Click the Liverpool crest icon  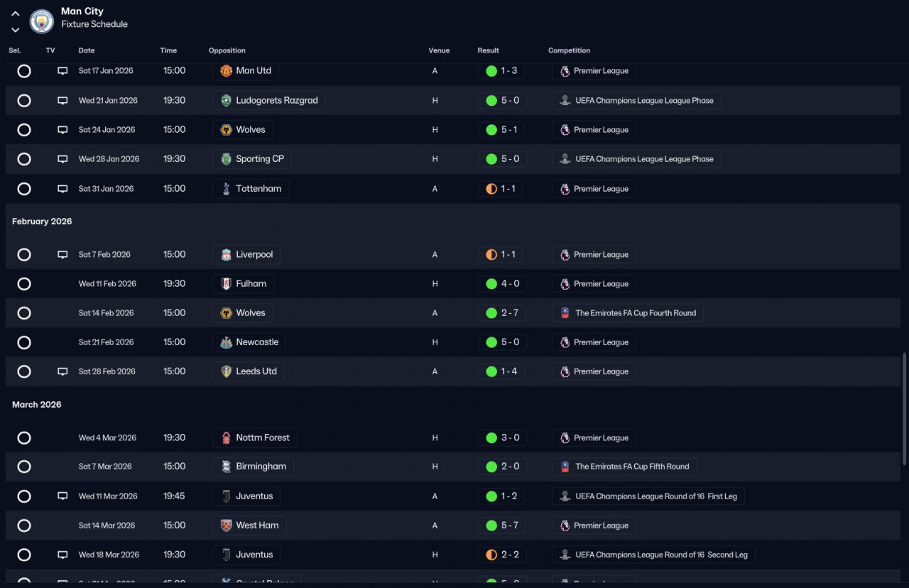click(226, 254)
